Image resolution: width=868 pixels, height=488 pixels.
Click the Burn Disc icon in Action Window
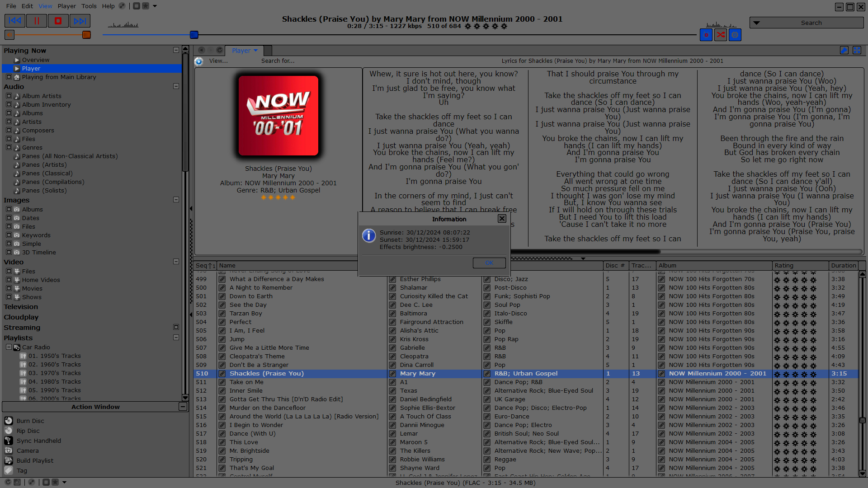[8, 420]
